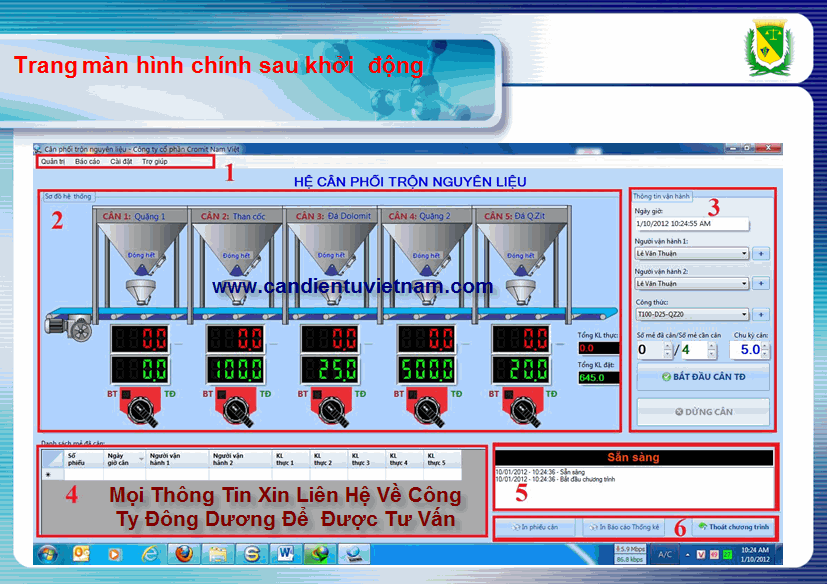Image resolution: width=827 pixels, height=584 pixels.
Task: Open the Trợ giúp menu
Action: click(155, 162)
